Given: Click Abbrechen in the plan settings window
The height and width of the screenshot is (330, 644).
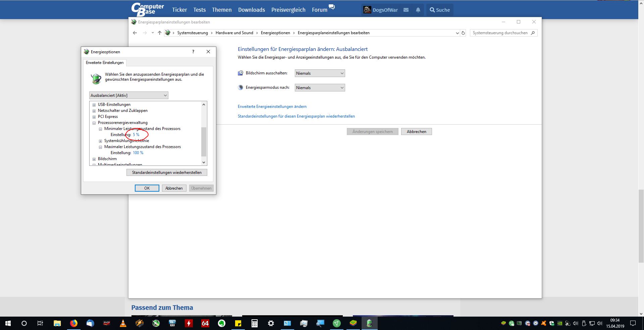Looking at the screenshot, I should click(417, 132).
